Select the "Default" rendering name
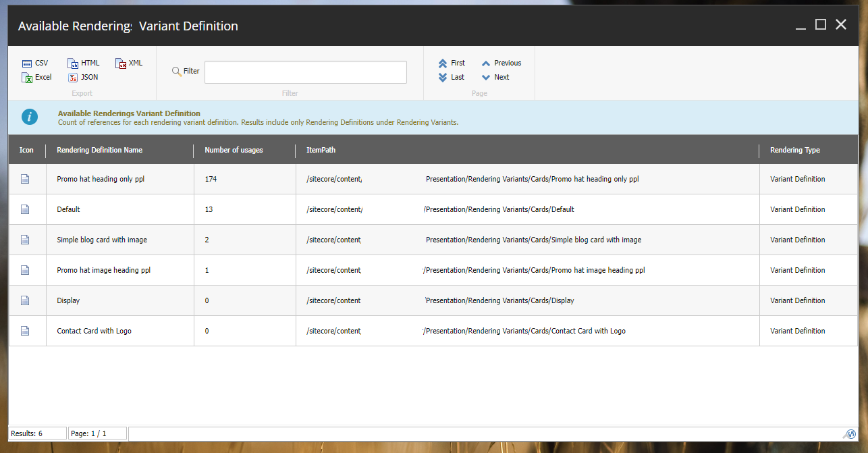The height and width of the screenshot is (453, 868). (x=68, y=209)
